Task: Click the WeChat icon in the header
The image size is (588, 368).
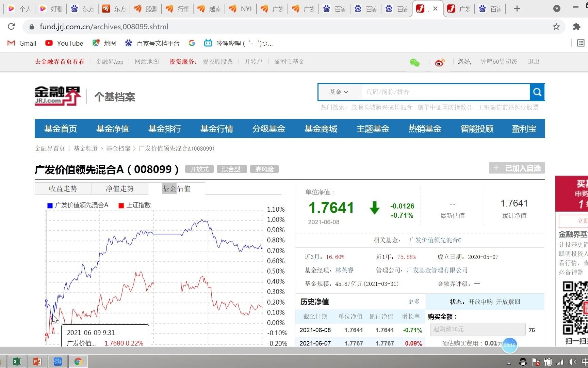Action: [414, 62]
